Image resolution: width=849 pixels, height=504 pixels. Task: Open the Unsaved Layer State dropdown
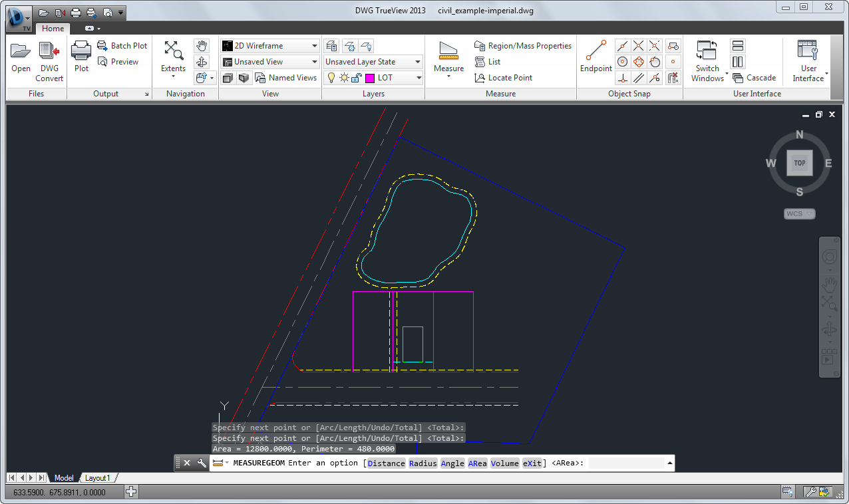tap(418, 62)
